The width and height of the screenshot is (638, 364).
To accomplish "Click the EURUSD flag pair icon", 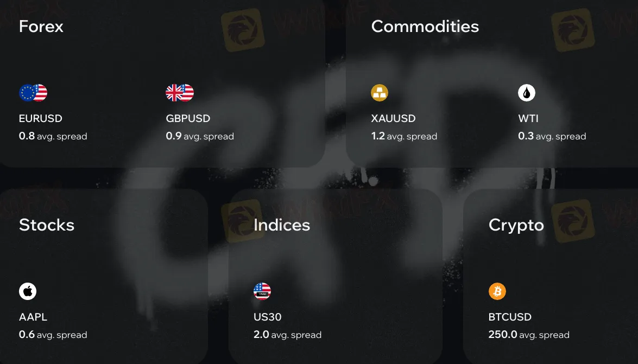I will (x=33, y=93).
